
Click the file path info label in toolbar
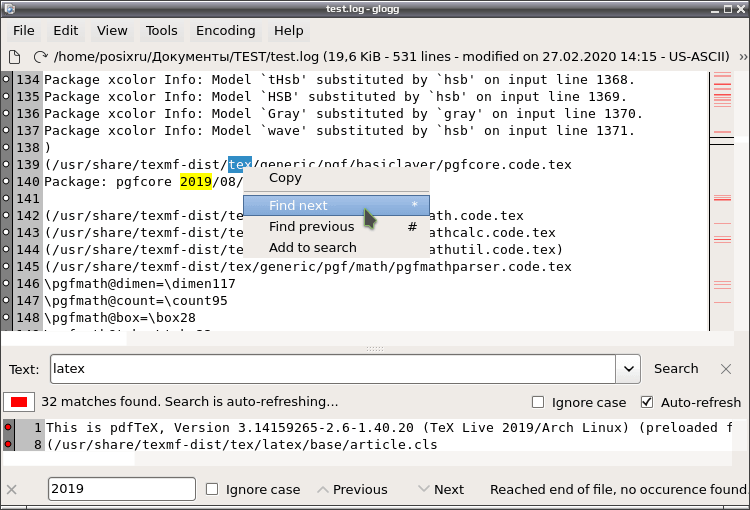[x=392, y=57]
